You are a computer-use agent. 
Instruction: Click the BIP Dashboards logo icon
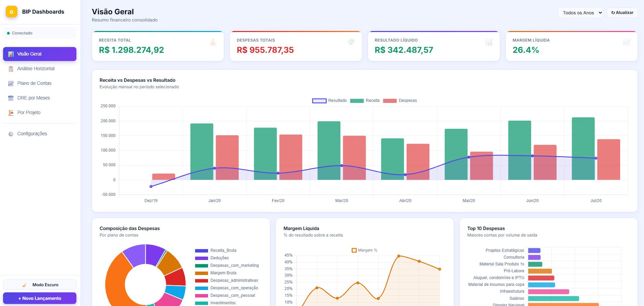(12, 12)
